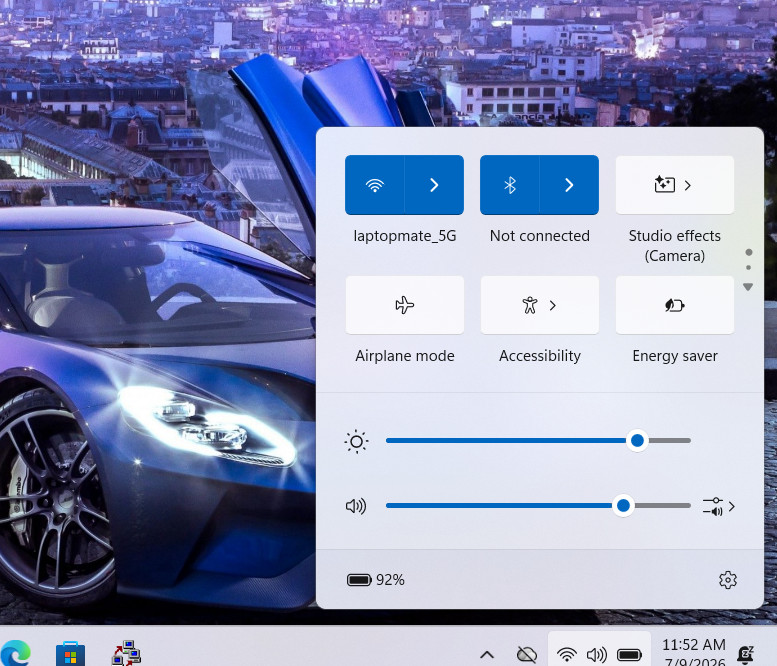Open the Accessibility options tile
Image resolution: width=777 pixels, height=666 pixels.
[540, 305]
